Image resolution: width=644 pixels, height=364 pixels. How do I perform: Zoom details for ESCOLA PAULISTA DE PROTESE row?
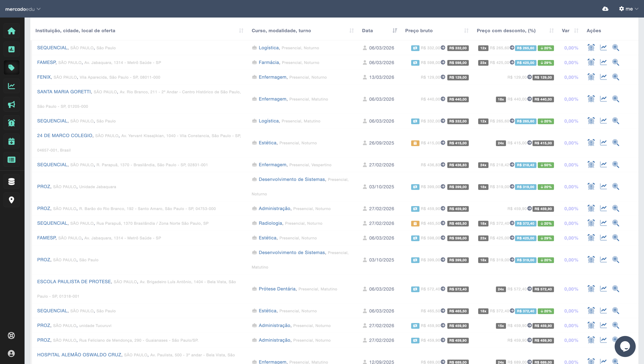click(616, 289)
